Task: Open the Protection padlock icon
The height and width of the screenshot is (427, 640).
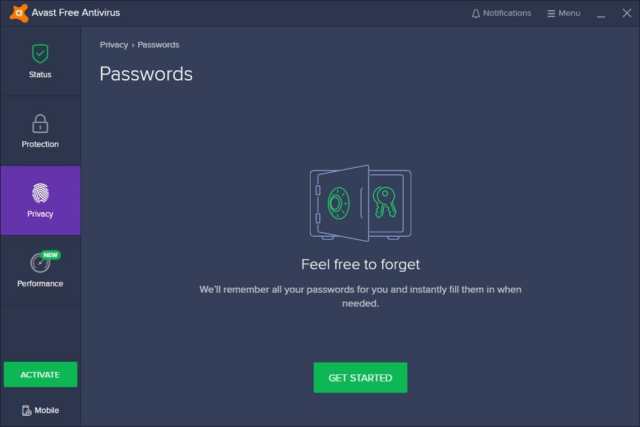Action: pos(40,123)
